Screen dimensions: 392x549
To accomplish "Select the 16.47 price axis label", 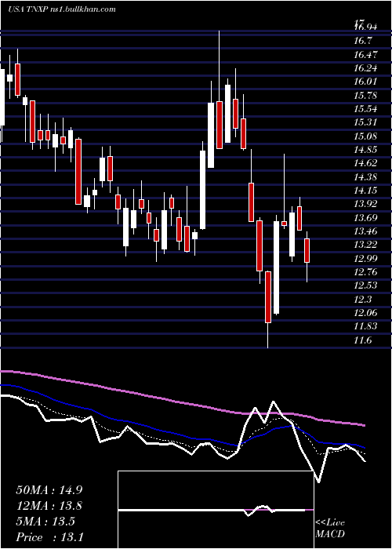I will (366, 54).
